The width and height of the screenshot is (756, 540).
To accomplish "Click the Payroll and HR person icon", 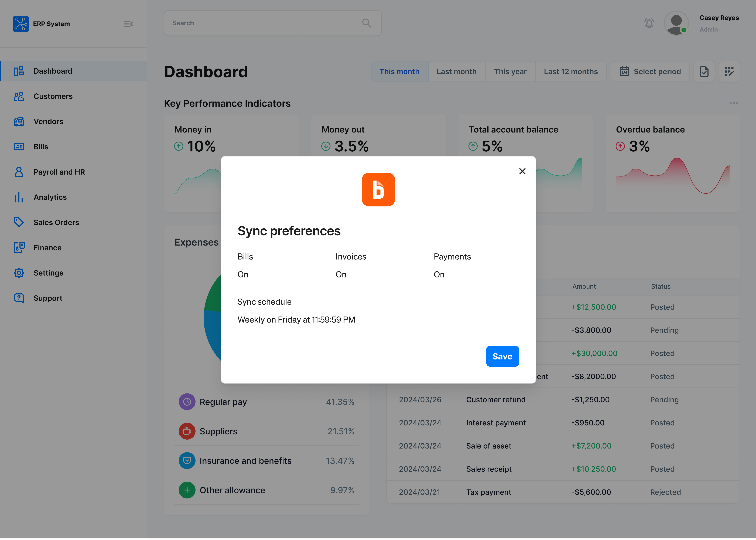I will pyautogui.click(x=19, y=172).
